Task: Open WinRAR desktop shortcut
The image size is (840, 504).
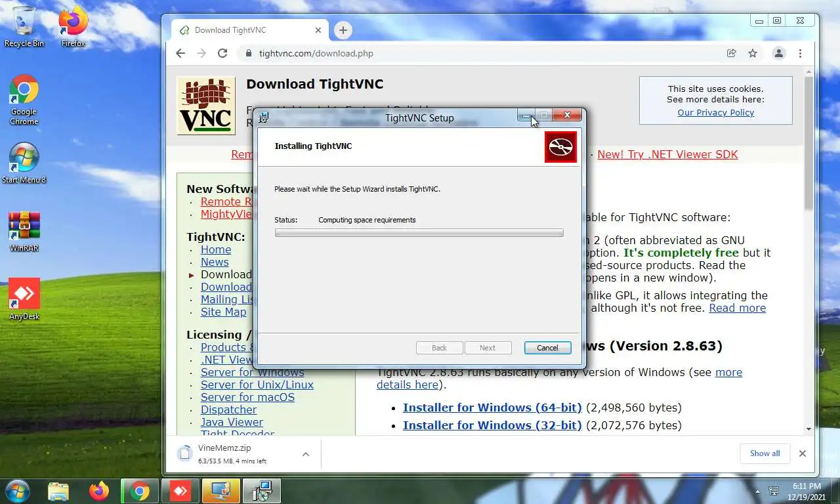Action: coord(24,232)
